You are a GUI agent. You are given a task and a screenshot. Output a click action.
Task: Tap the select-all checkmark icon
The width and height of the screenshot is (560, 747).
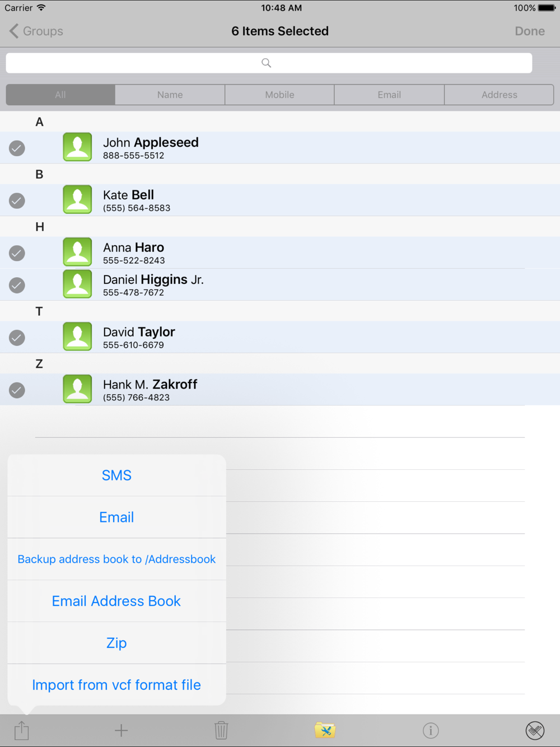(535, 730)
